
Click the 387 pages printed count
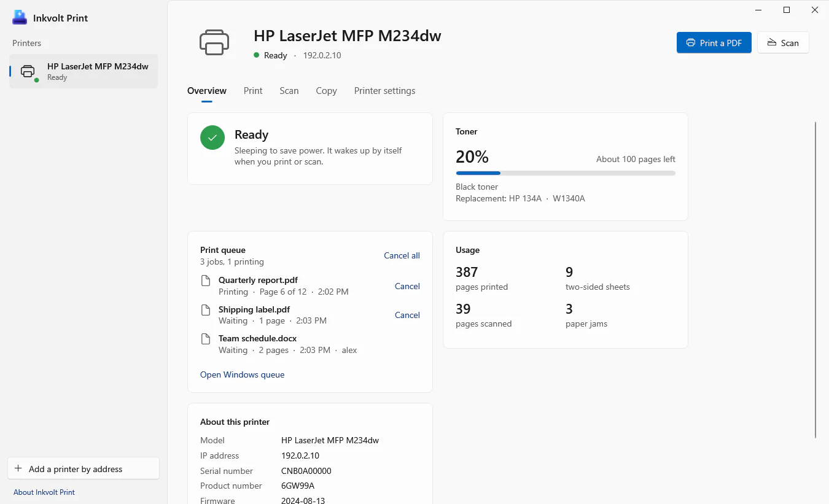pyautogui.click(x=467, y=272)
